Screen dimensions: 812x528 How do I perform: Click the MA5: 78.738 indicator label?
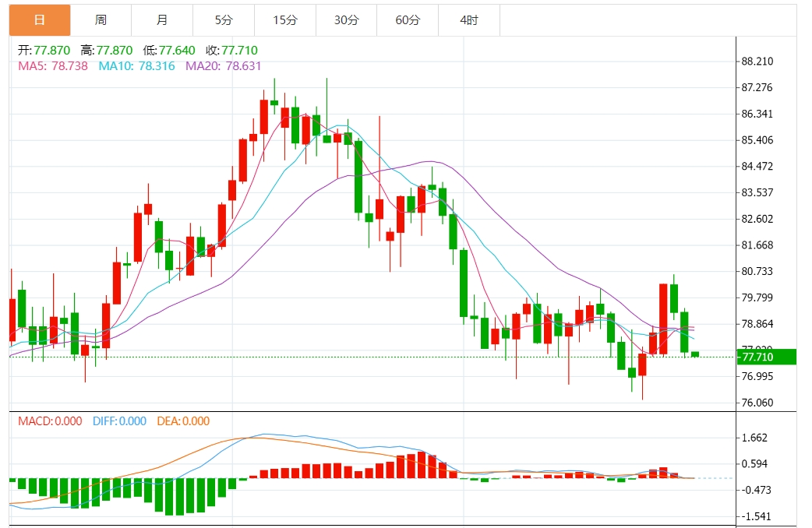click(x=53, y=66)
